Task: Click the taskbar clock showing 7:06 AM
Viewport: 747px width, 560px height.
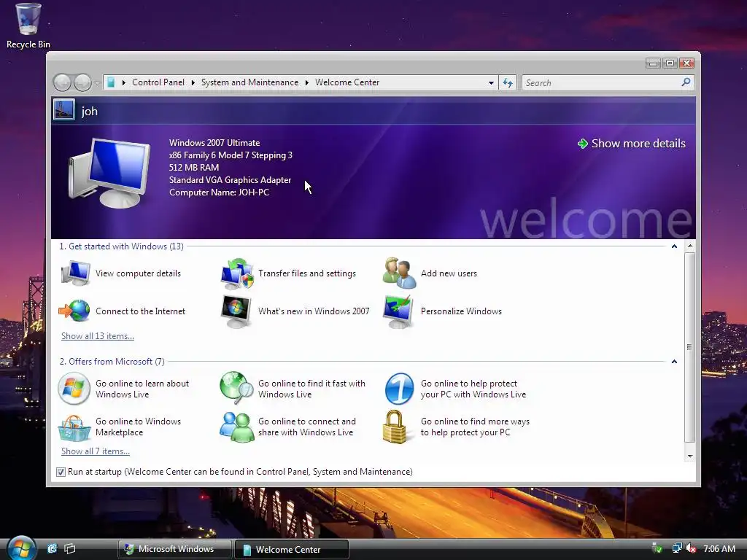Action: click(719, 548)
